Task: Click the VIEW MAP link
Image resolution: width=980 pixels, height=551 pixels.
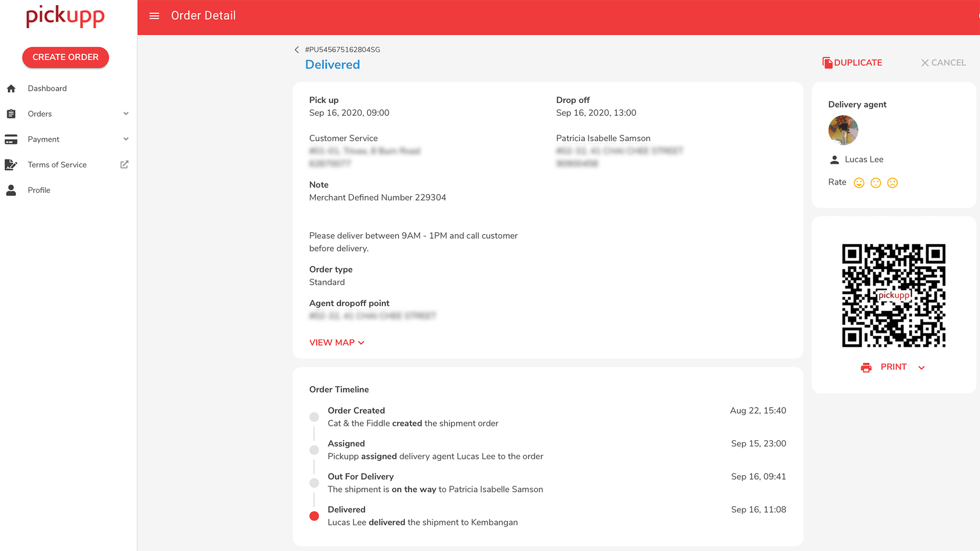Action: click(x=332, y=342)
